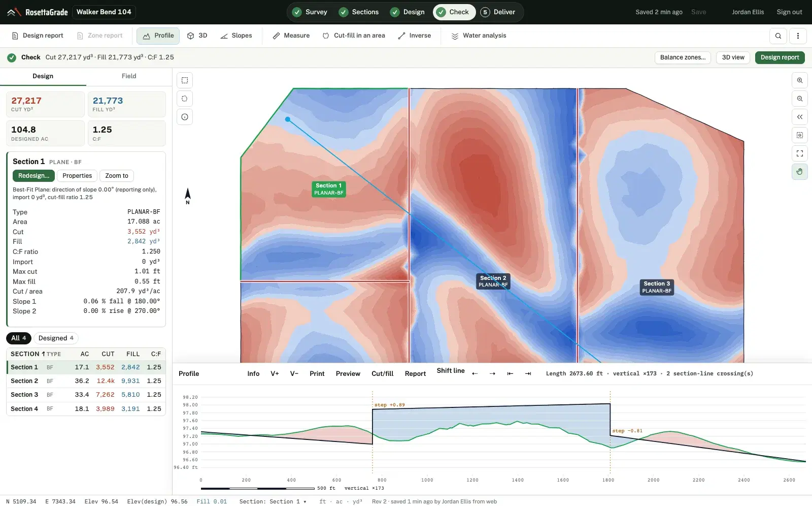The width and height of the screenshot is (812, 508).
Task: Switch to the Field tab
Action: click(129, 76)
